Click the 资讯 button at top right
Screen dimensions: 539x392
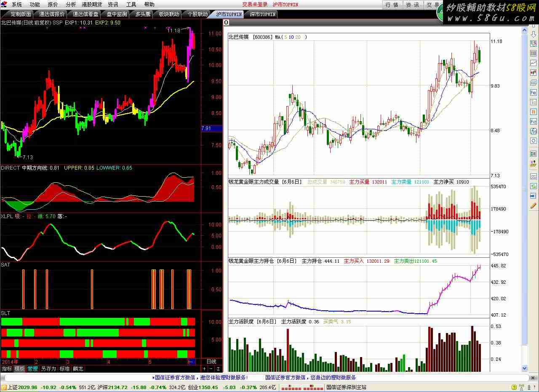click(412, 5)
